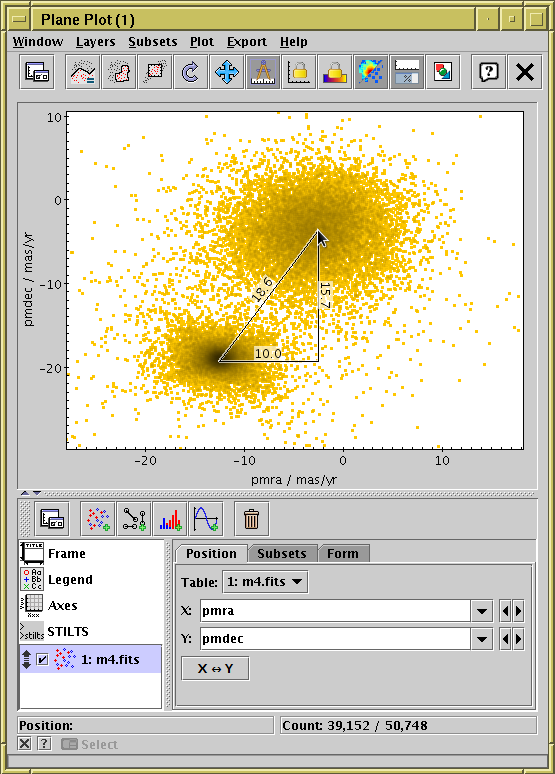Click the window menu button in title bar
Viewport: 555px width, 774px height.
tap(20, 19)
